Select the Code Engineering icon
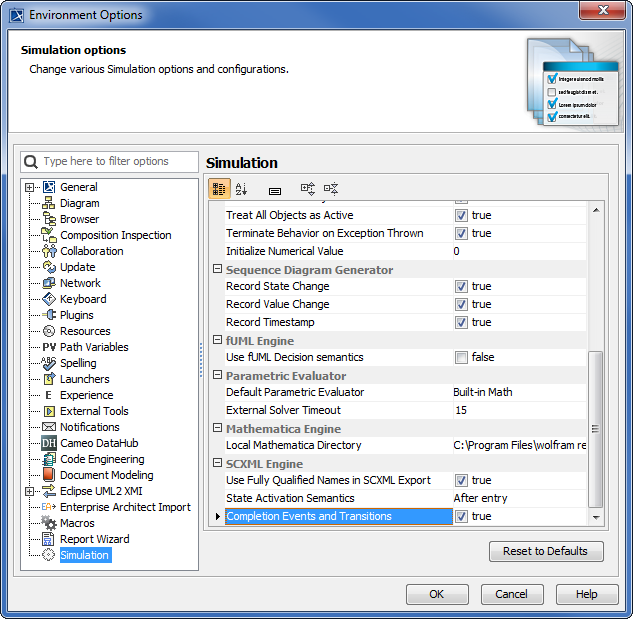Image resolution: width=633 pixels, height=619 pixels. [49, 459]
